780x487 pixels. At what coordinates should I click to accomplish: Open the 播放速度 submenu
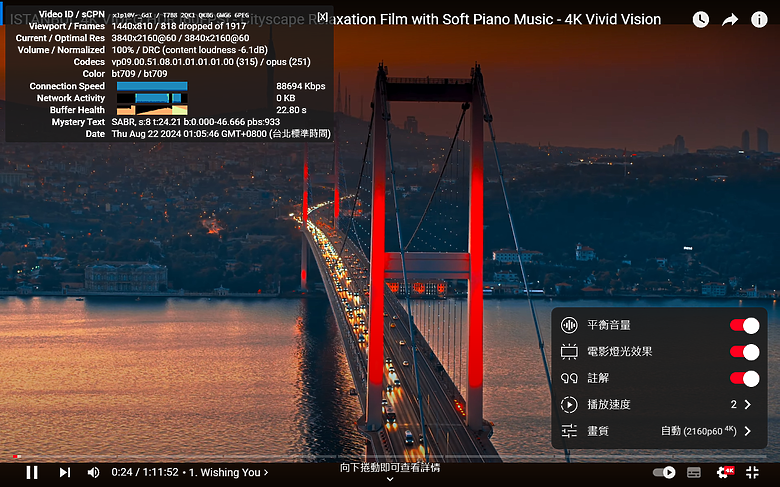pos(659,404)
